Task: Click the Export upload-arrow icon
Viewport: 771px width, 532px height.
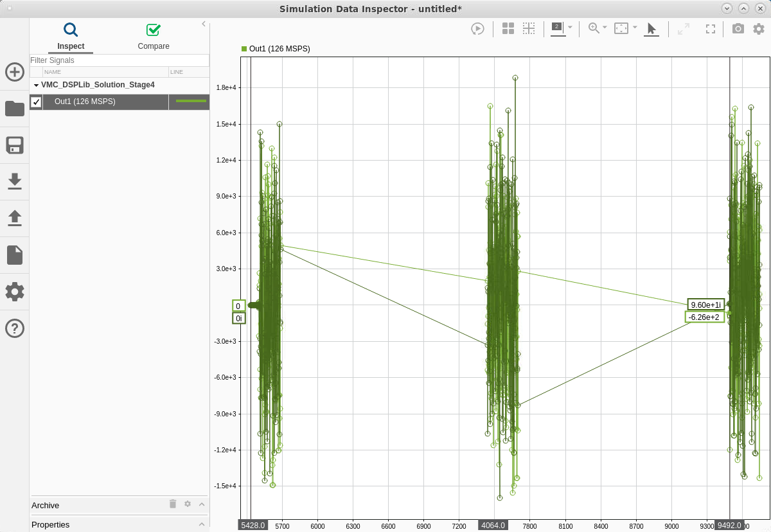Action: (x=15, y=218)
